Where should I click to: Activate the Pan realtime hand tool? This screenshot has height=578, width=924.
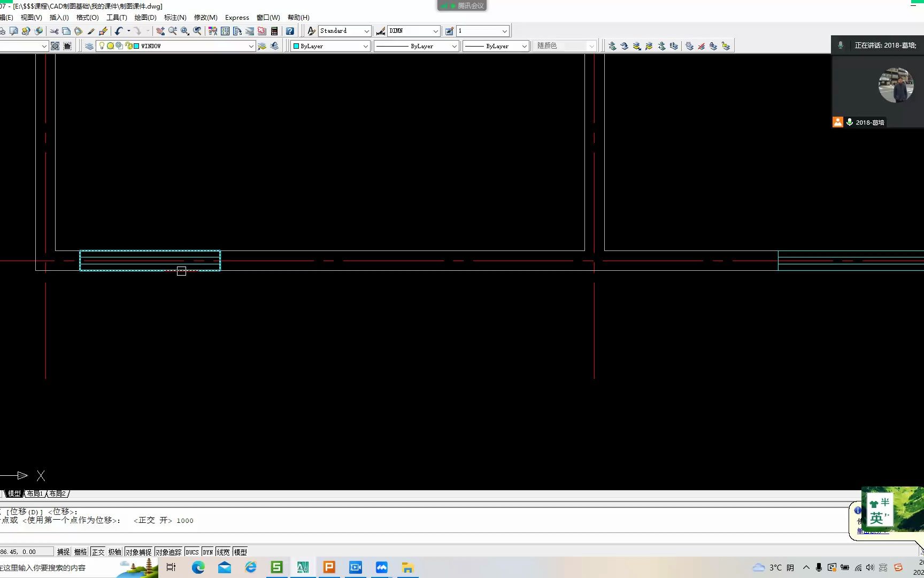[x=160, y=31]
